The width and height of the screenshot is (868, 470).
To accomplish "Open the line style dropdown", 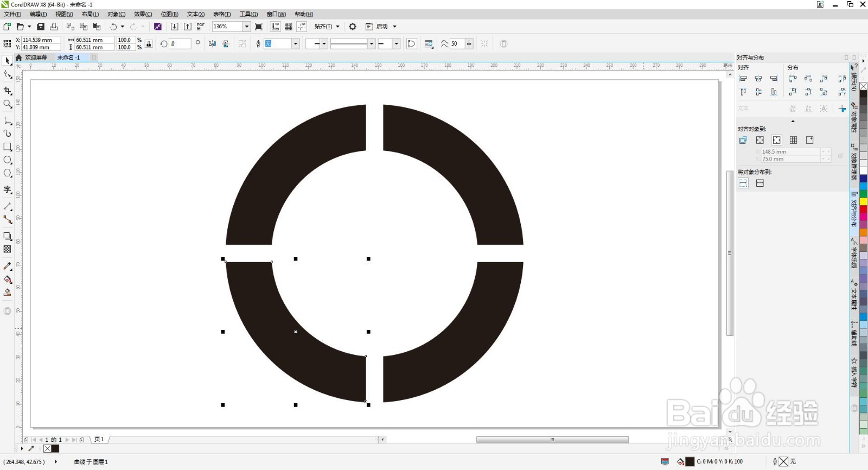I will tap(372, 44).
